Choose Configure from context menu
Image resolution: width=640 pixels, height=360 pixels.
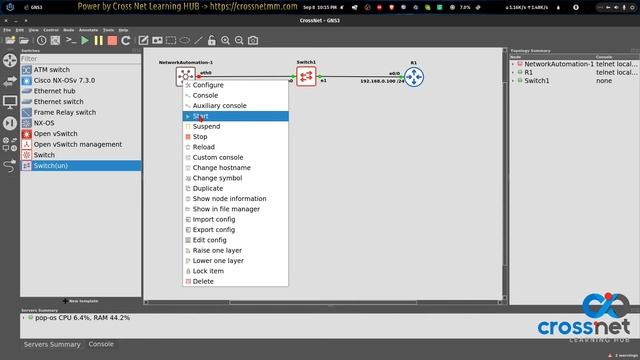[236, 85]
